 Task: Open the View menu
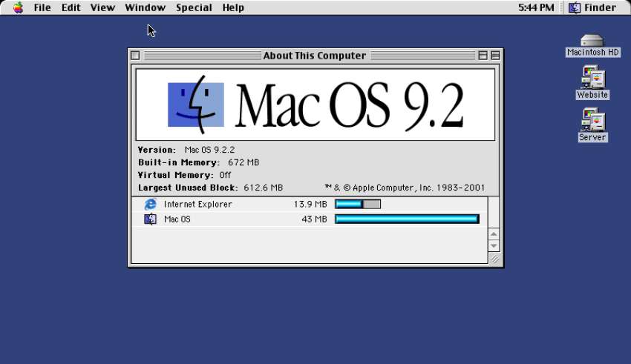tap(102, 7)
